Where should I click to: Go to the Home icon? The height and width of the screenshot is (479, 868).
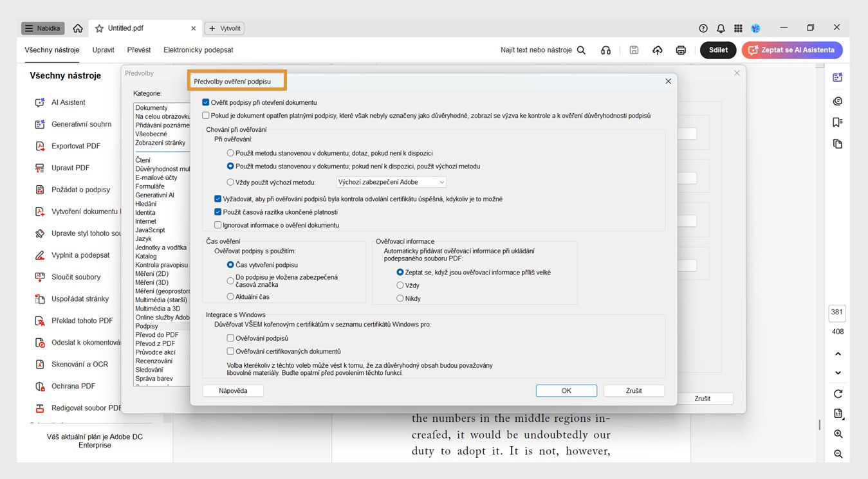[x=78, y=28]
